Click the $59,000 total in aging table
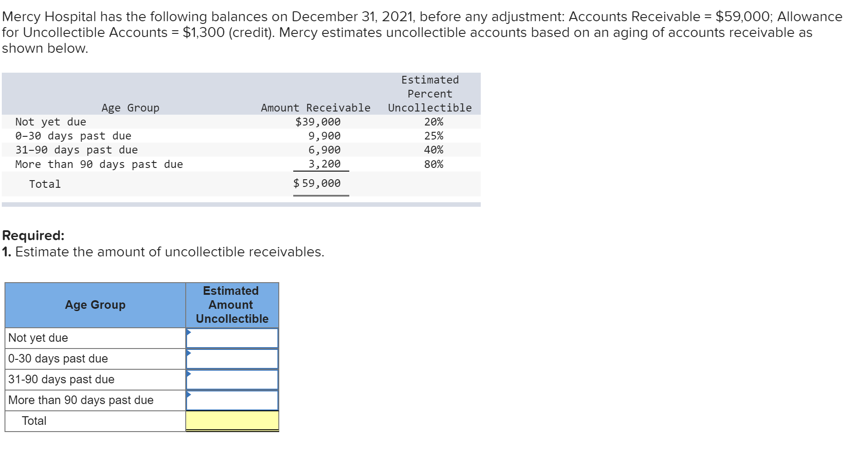 click(317, 183)
